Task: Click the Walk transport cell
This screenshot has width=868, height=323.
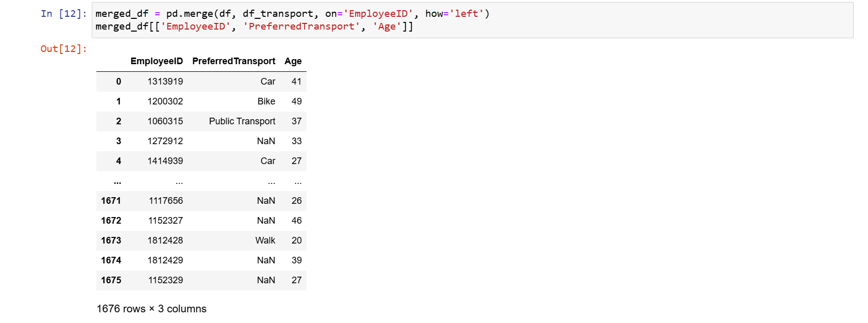Action: (265, 240)
